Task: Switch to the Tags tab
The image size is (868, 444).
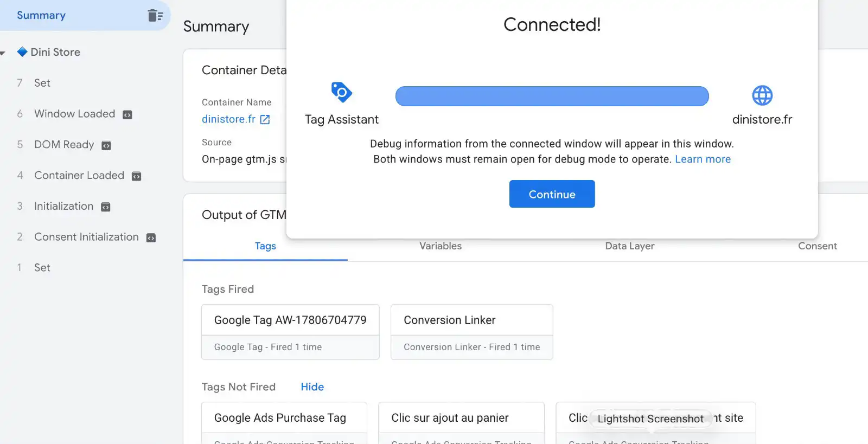Action: [x=265, y=246]
